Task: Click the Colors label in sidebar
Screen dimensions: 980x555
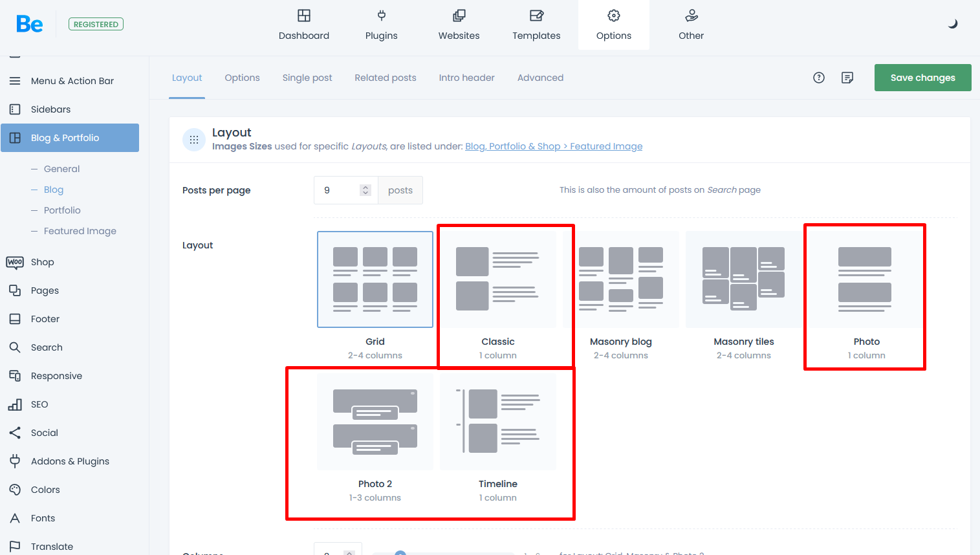Action: click(x=45, y=490)
